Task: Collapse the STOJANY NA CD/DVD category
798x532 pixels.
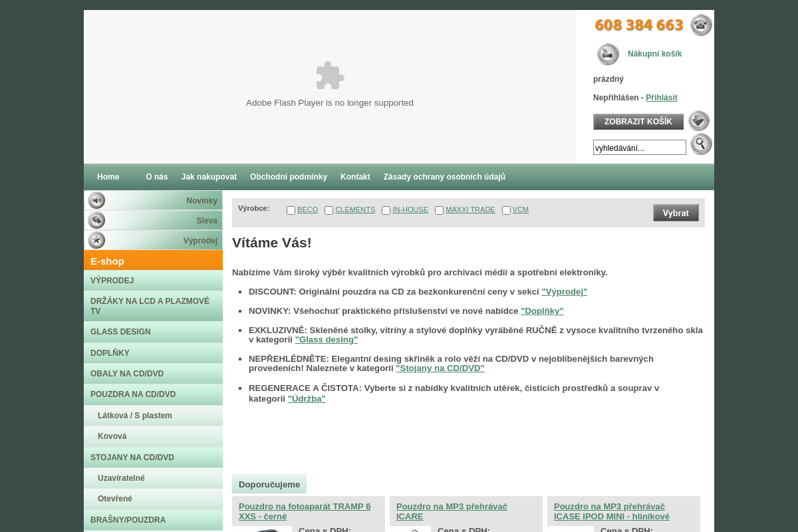Action: pos(132,458)
